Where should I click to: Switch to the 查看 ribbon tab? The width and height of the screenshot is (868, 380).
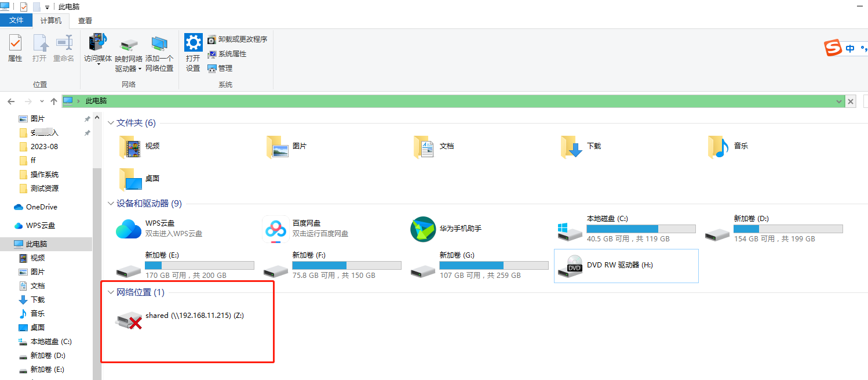click(x=85, y=20)
